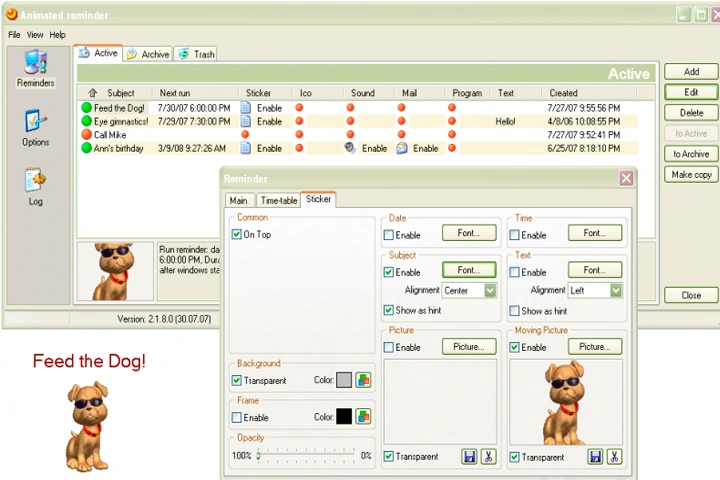
Task: Click the Close button in main window
Action: point(691,295)
